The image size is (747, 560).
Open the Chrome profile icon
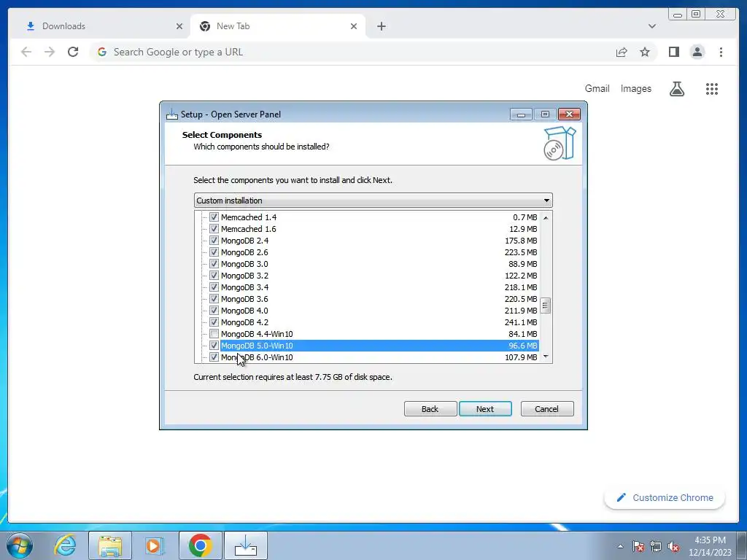click(x=697, y=52)
